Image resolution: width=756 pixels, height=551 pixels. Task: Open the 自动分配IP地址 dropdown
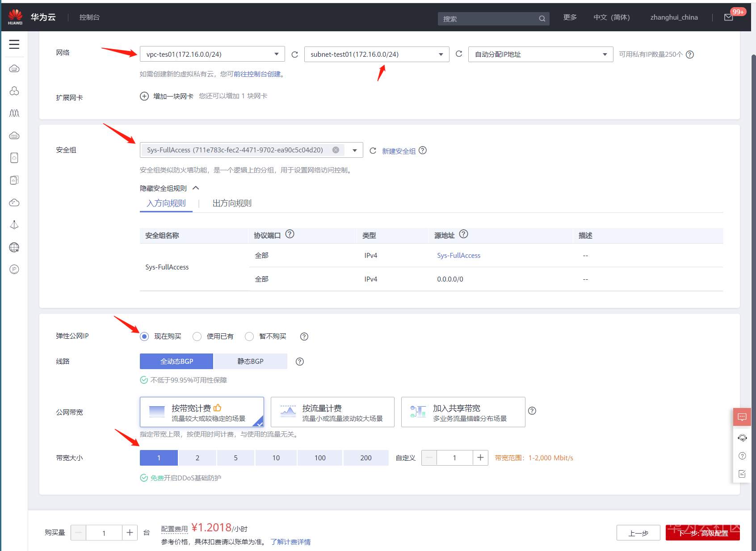point(541,55)
